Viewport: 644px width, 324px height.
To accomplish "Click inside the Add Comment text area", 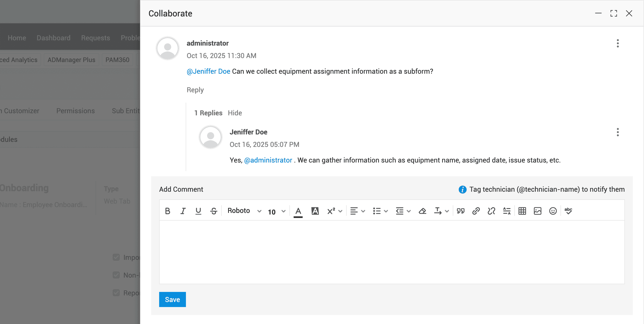I will pyautogui.click(x=391, y=252).
